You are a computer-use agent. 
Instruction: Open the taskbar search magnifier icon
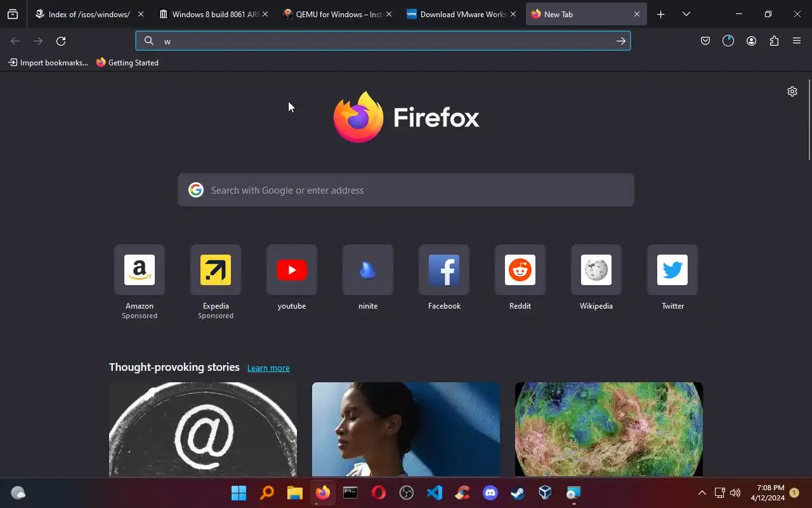(x=267, y=493)
